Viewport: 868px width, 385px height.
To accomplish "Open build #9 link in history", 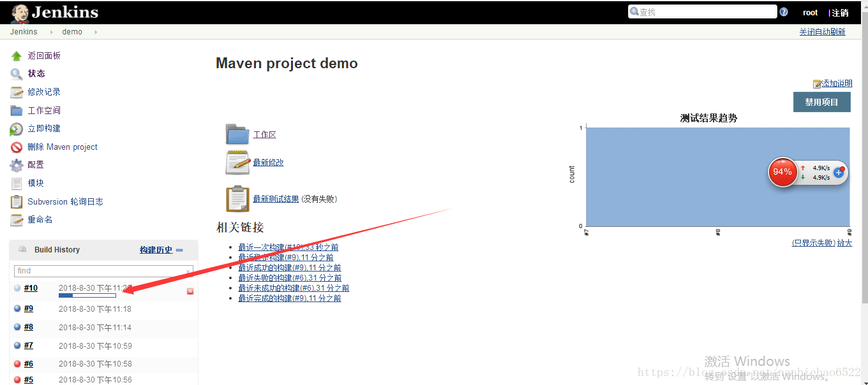I will [29, 309].
